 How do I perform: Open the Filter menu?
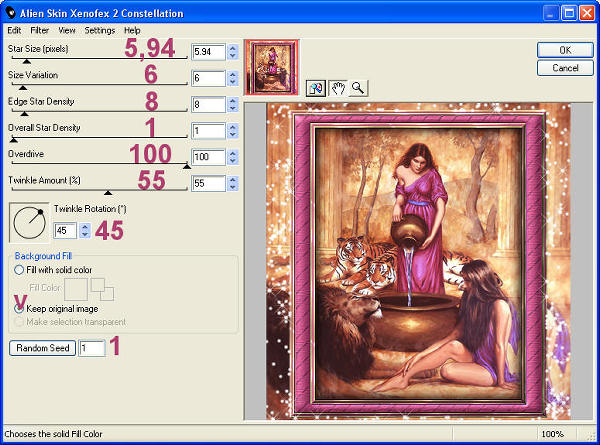pyautogui.click(x=39, y=30)
